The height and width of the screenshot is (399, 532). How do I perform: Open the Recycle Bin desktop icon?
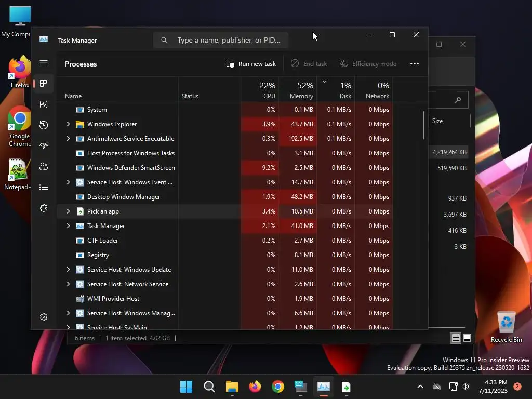[x=506, y=326]
